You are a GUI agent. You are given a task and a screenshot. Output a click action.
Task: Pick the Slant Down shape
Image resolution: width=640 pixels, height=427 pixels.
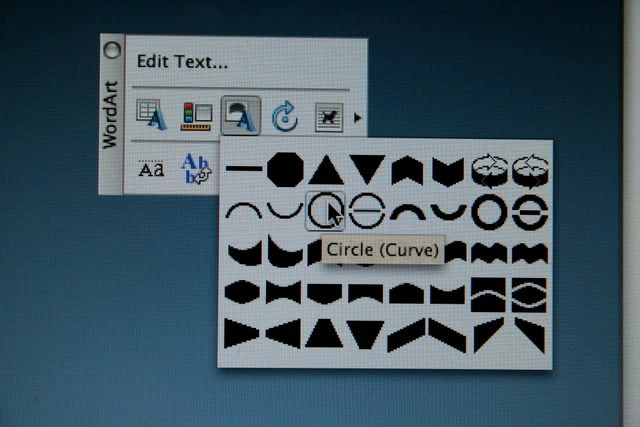[x=447, y=335]
